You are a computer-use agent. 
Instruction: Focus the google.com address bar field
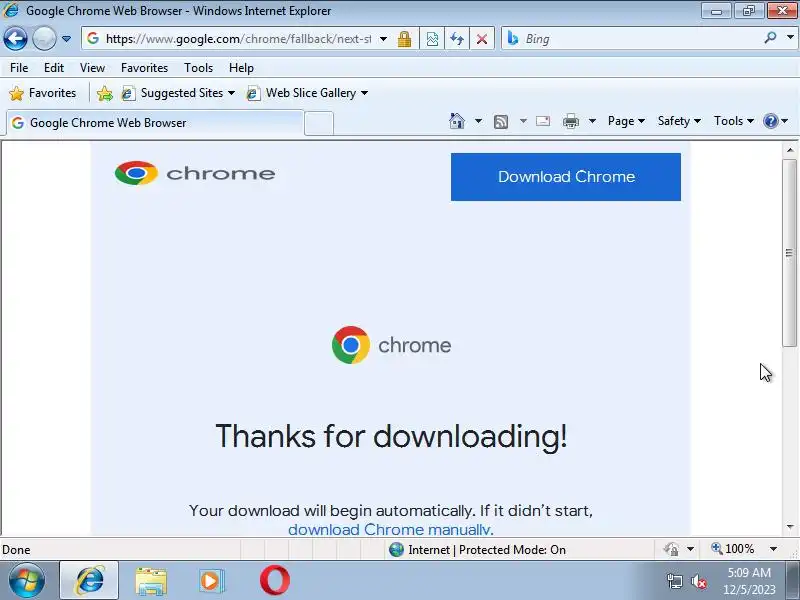coord(238,39)
